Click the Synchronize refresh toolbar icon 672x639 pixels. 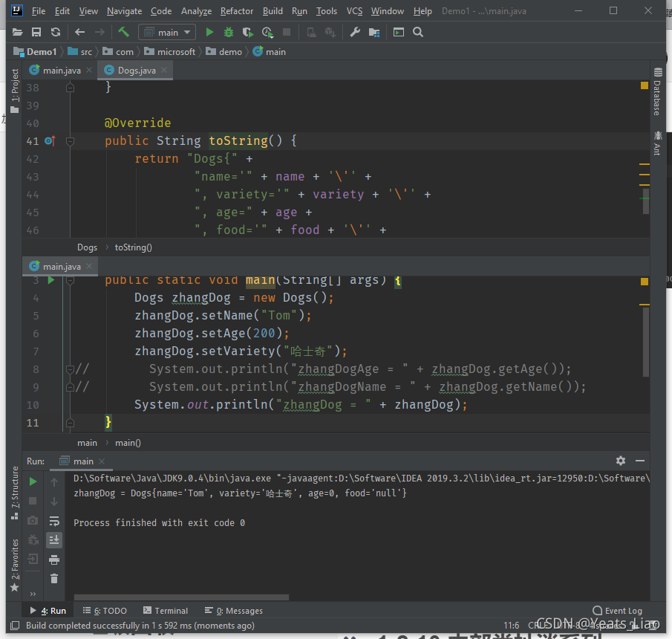click(x=55, y=32)
